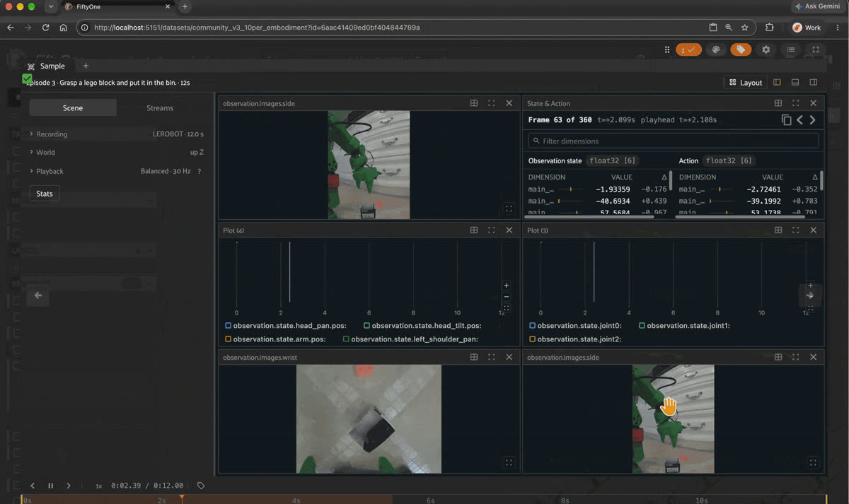Click the orange playhead marker on timeline

click(x=182, y=498)
